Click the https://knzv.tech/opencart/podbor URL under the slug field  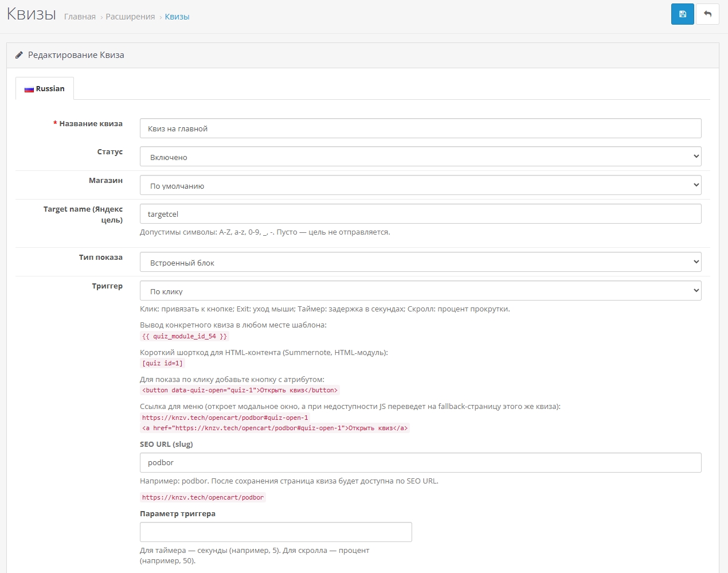pos(203,498)
